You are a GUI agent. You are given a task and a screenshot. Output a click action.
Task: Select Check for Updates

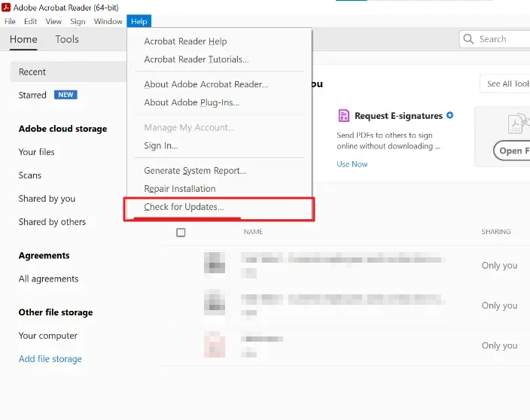click(184, 207)
